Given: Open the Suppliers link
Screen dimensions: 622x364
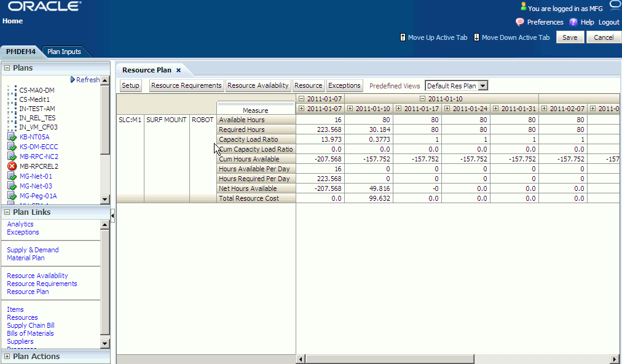Looking at the screenshot, I should (x=20, y=341).
